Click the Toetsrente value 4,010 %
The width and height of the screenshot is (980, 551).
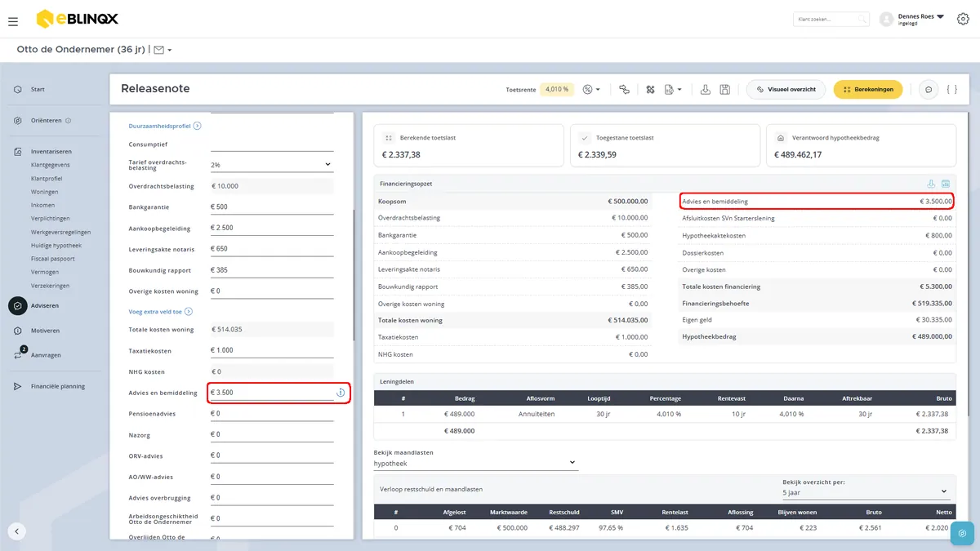pyautogui.click(x=556, y=89)
